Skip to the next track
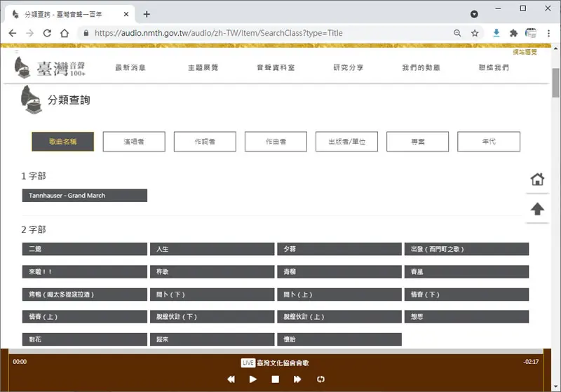 click(297, 379)
